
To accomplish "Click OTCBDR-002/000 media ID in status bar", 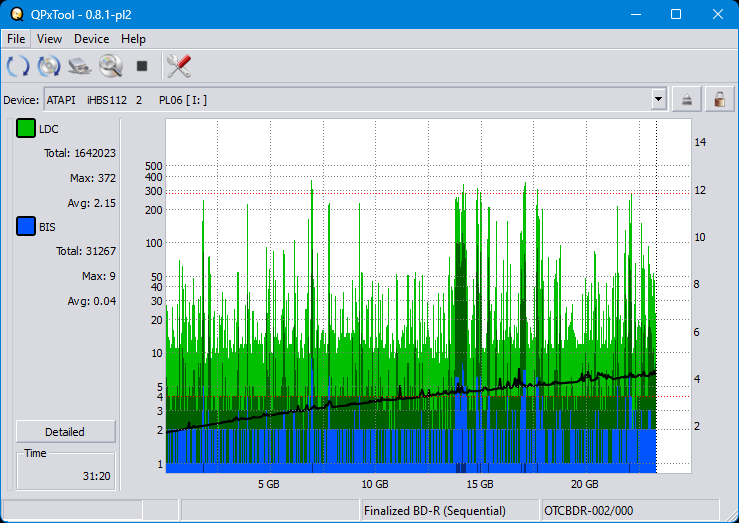I will [588, 511].
